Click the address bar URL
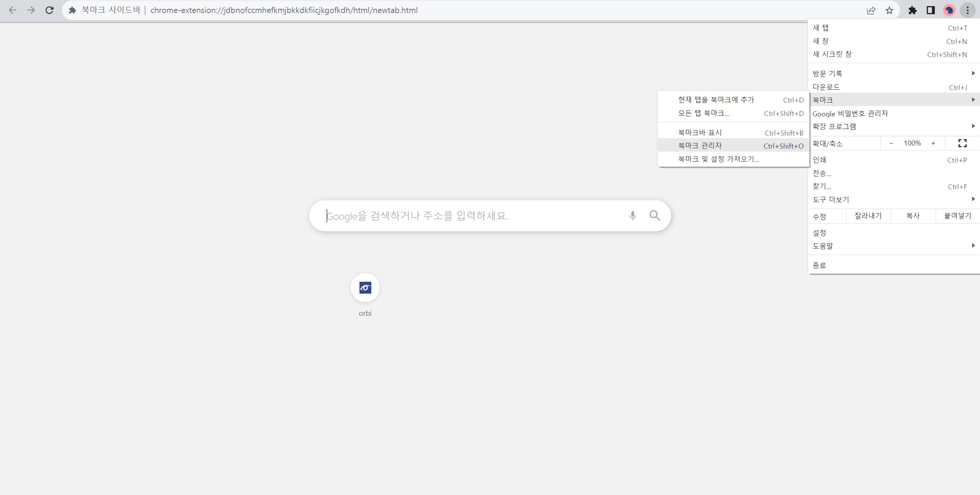Screen dimensions: 980x495 (x=284, y=10)
